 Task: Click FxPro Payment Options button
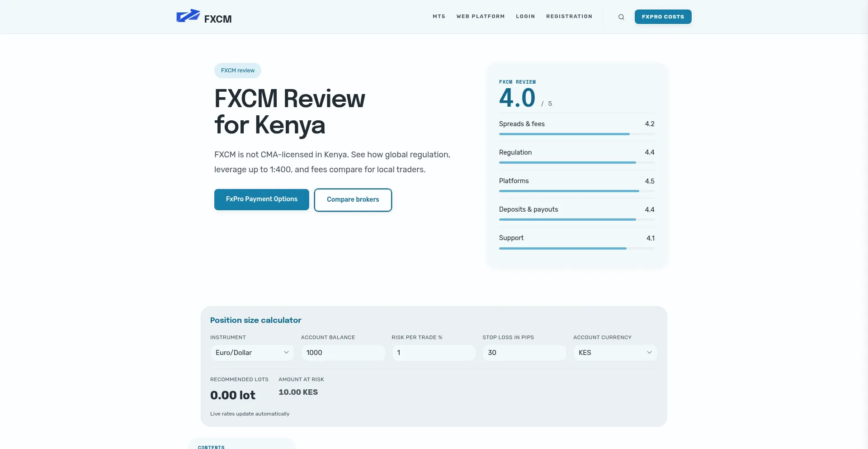coord(262,199)
